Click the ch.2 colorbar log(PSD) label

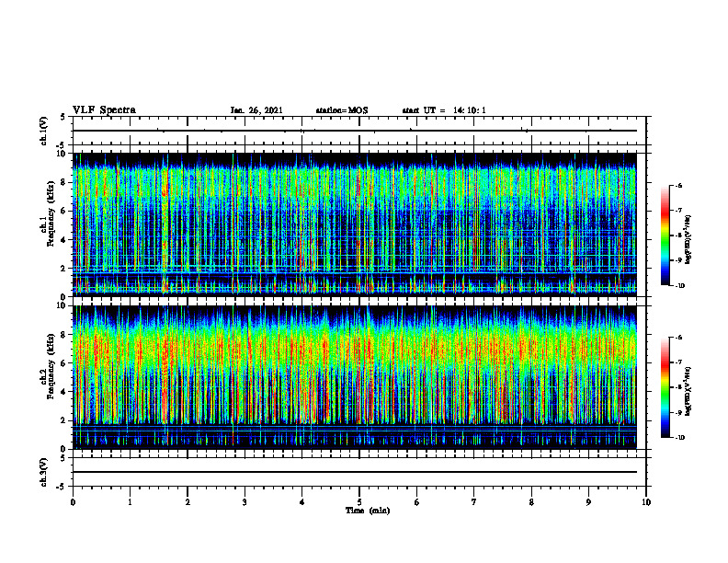(x=688, y=390)
